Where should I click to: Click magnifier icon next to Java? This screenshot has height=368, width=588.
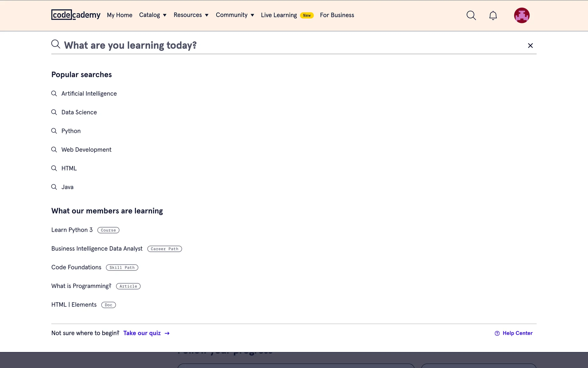(54, 187)
